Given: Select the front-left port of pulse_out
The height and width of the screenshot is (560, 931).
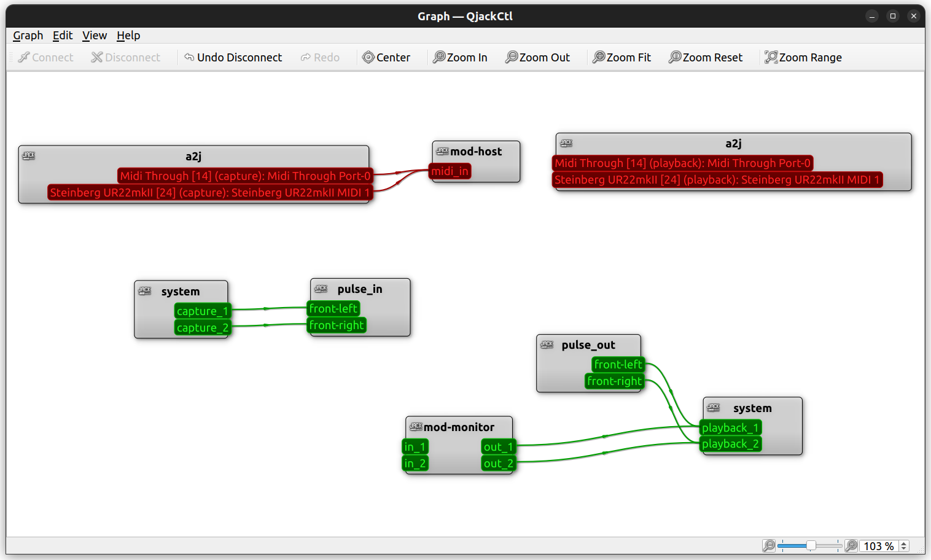Looking at the screenshot, I should point(618,364).
